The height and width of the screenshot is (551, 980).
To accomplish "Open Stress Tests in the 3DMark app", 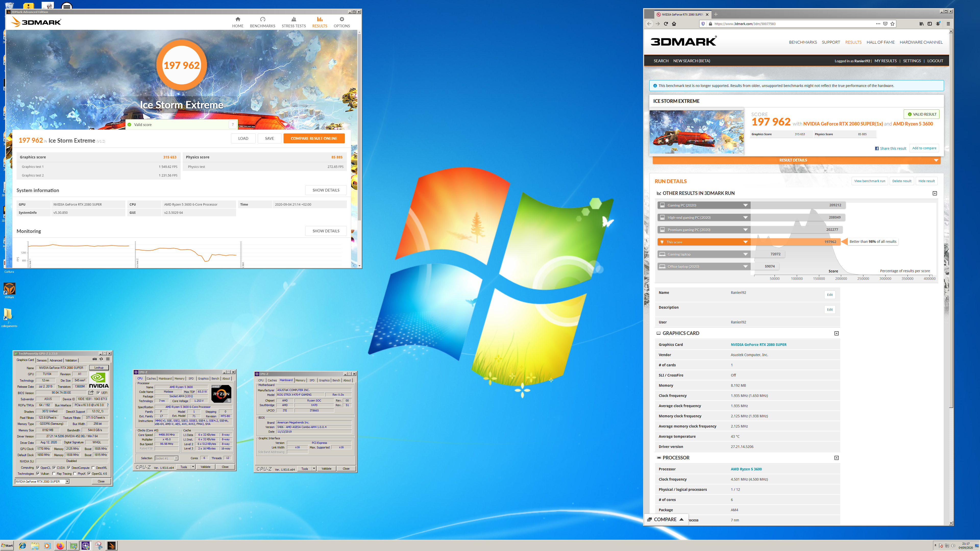I will 293,22.
